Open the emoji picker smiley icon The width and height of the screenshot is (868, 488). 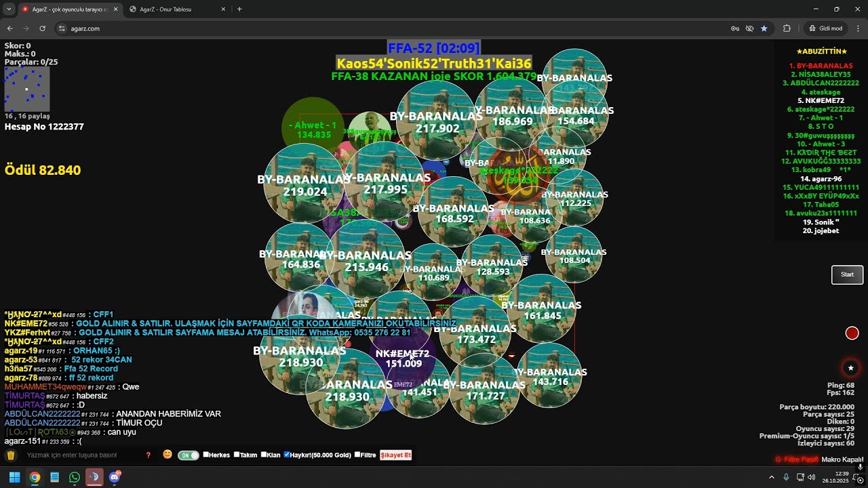[167, 455]
